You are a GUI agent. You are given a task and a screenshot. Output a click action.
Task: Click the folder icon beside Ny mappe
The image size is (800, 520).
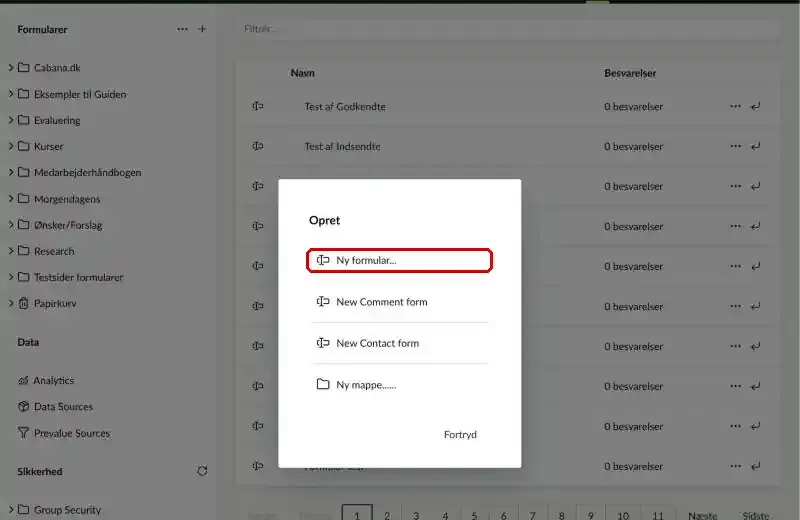coord(323,384)
